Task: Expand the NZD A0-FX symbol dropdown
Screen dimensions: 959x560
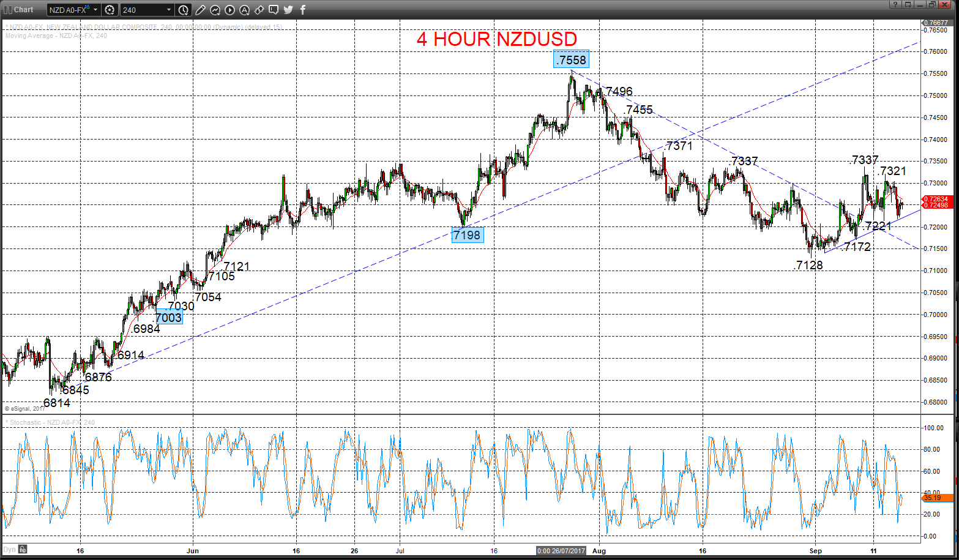Action: [95, 10]
